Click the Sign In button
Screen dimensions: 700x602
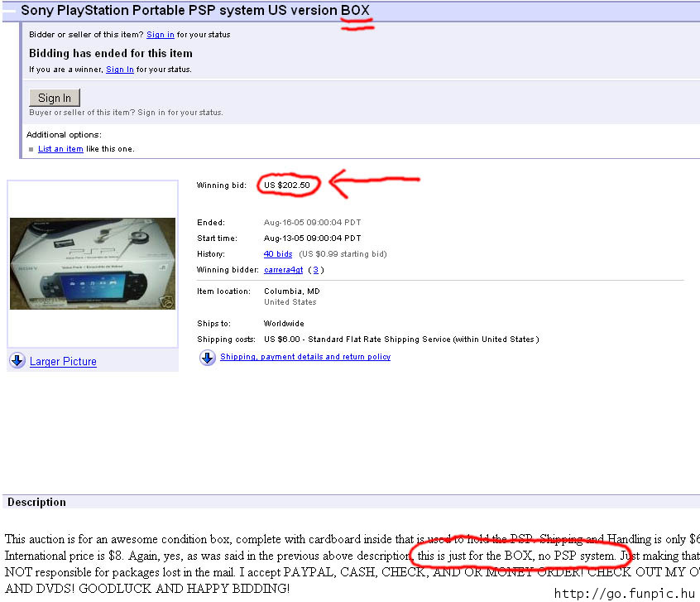(55, 98)
